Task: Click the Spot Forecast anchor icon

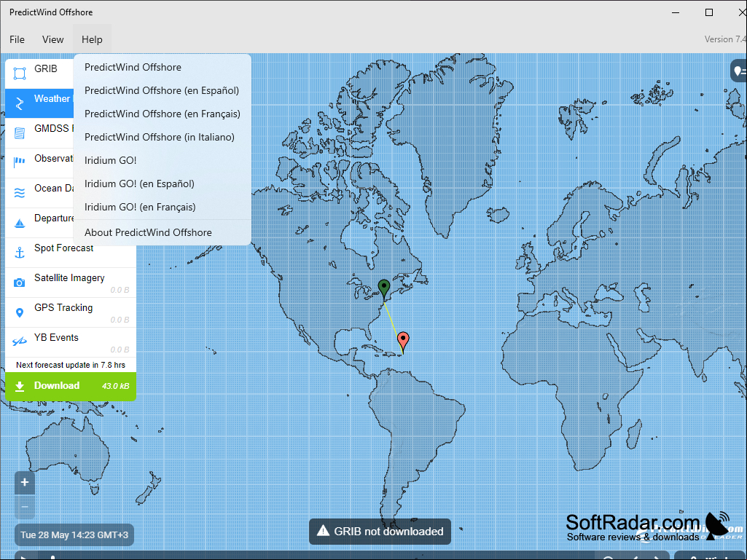Action: click(20, 253)
